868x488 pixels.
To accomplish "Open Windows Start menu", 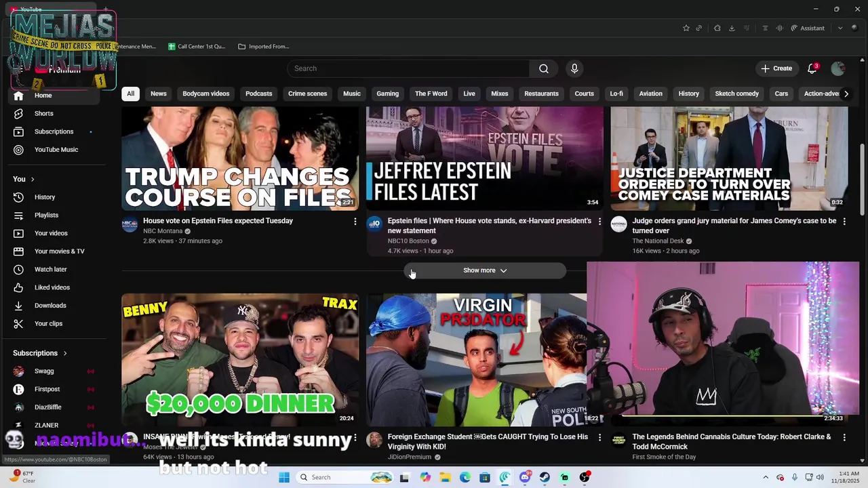I will pos(284,477).
